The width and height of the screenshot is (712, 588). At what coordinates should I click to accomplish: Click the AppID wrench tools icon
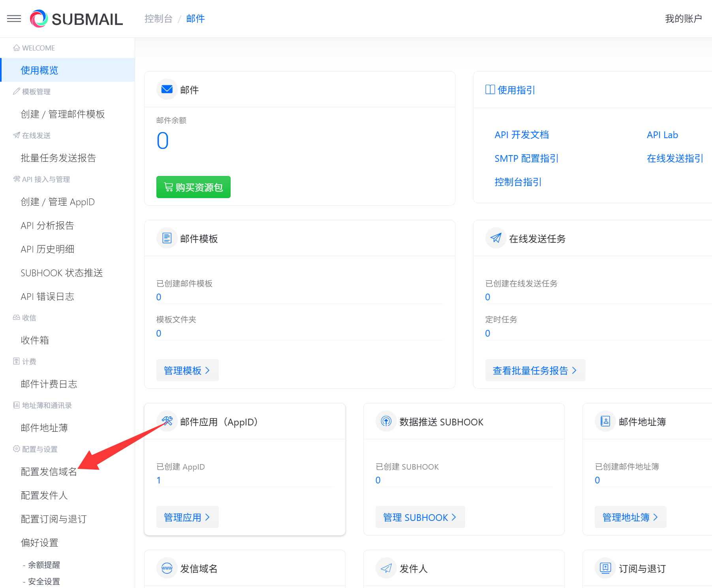tap(167, 421)
